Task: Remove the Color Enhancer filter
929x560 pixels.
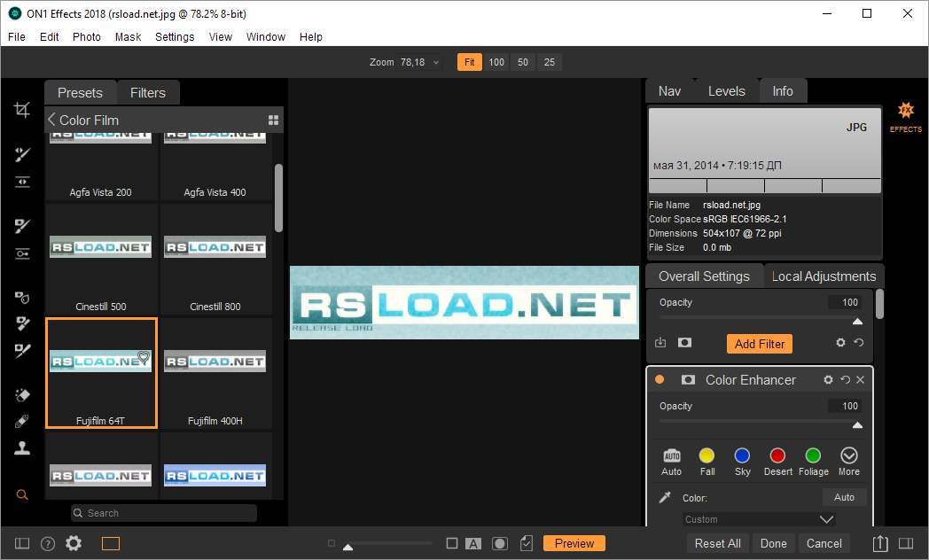Action: [x=860, y=379]
